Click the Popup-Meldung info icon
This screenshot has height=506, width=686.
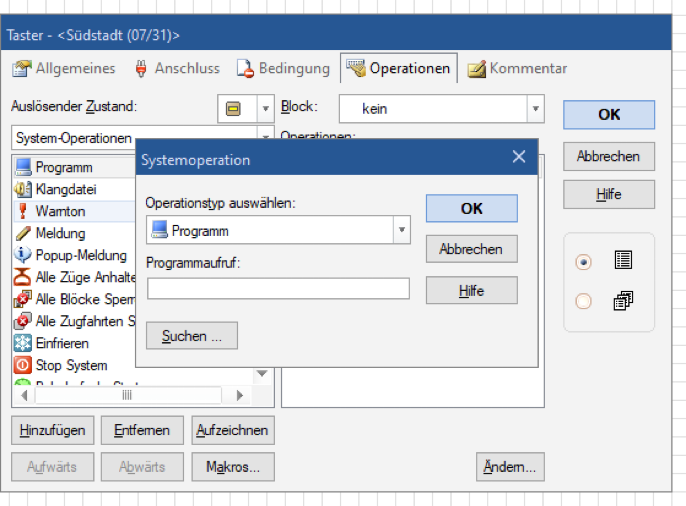(x=23, y=255)
